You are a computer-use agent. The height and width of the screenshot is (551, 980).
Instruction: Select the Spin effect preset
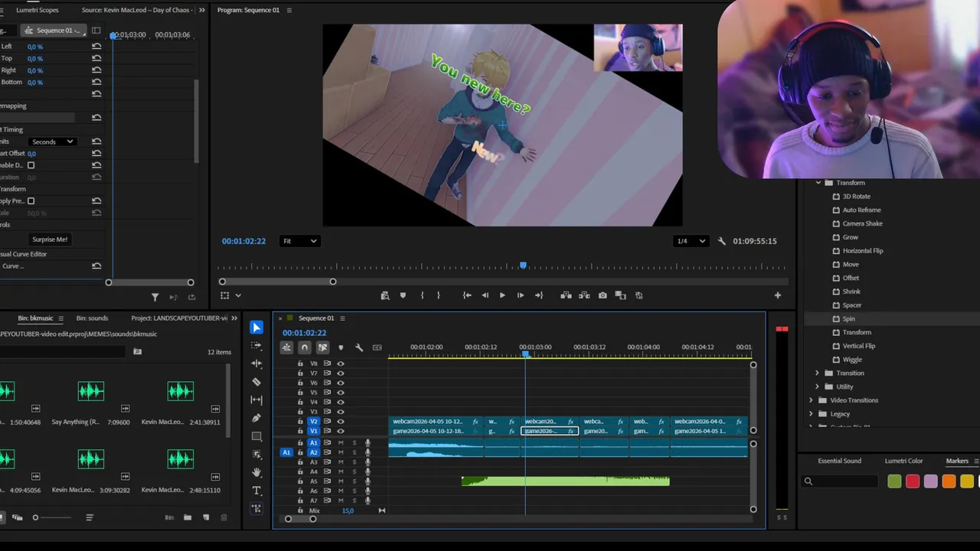(848, 318)
